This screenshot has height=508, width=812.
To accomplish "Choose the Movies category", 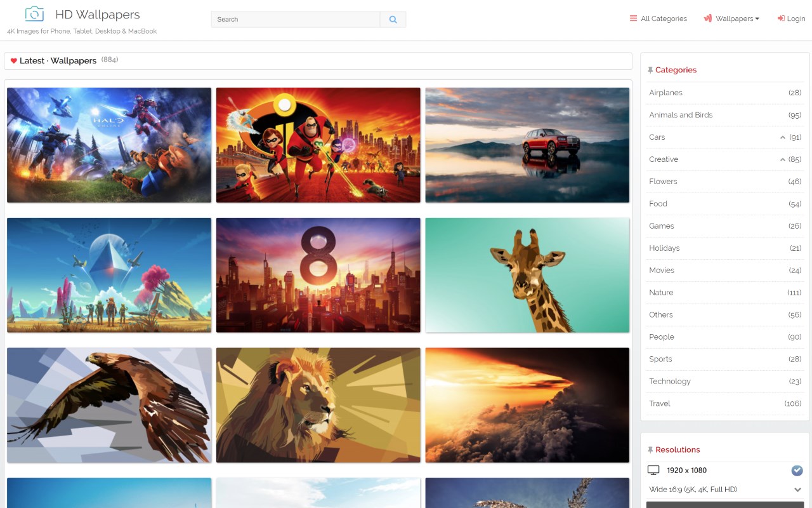I will pyautogui.click(x=662, y=271).
